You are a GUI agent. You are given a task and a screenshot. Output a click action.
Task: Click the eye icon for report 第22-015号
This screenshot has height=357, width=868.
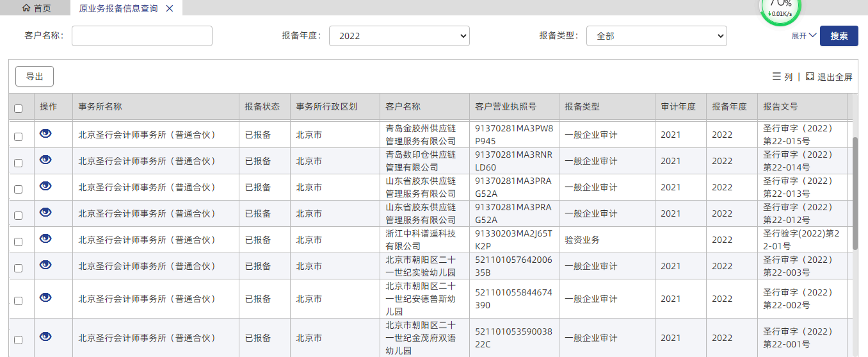45,133
